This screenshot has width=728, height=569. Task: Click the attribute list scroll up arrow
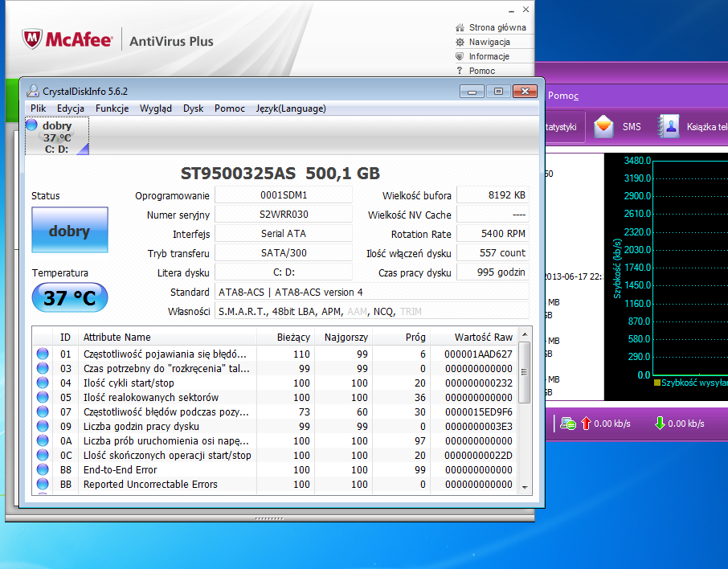pyautogui.click(x=525, y=334)
